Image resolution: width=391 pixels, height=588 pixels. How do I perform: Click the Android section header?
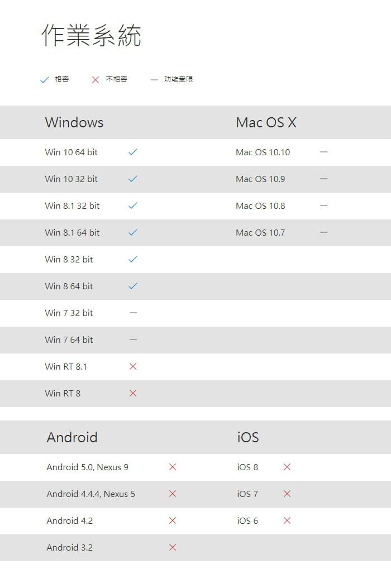pos(72,438)
